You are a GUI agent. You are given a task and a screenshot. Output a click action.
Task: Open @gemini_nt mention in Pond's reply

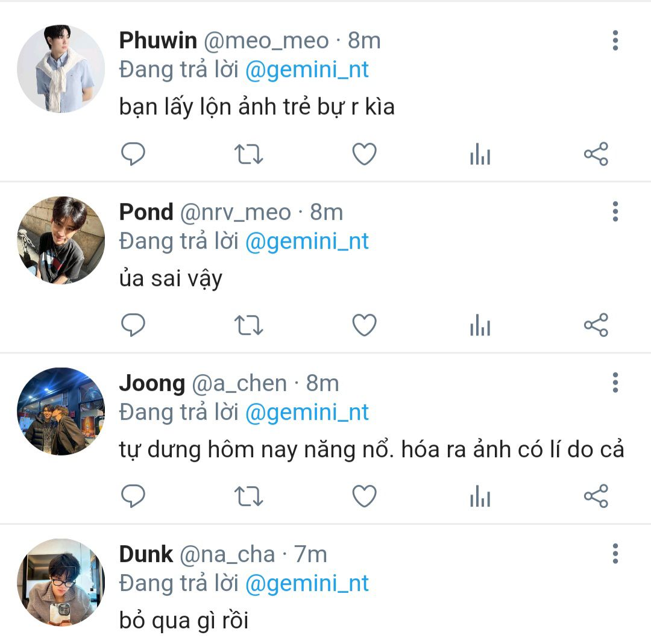(307, 242)
